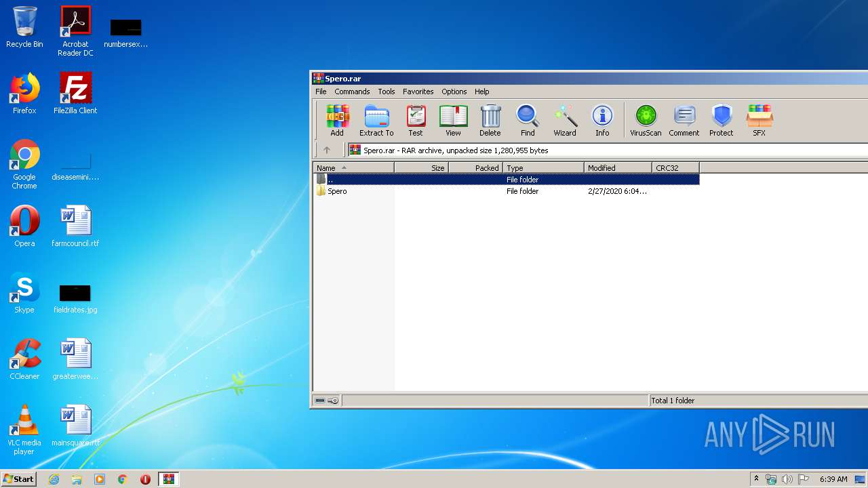The image size is (868, 488).
Task: Open the Help menu
Action: 482,91
